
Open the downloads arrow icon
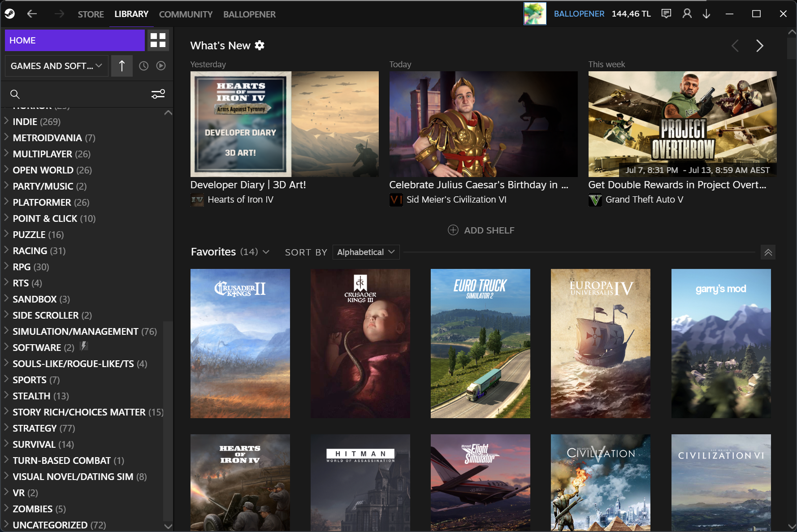[x=706, y=14]
